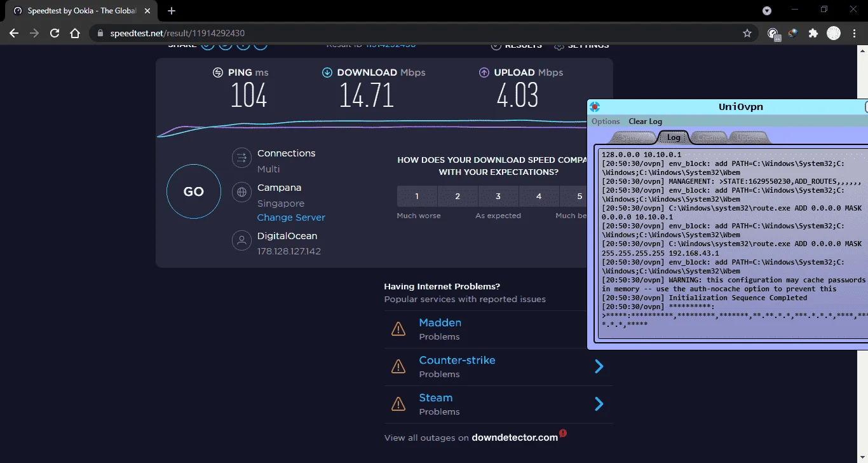Click the IP address 178.128.127.142
868x463 pixels.
click(x=289, y=251)
